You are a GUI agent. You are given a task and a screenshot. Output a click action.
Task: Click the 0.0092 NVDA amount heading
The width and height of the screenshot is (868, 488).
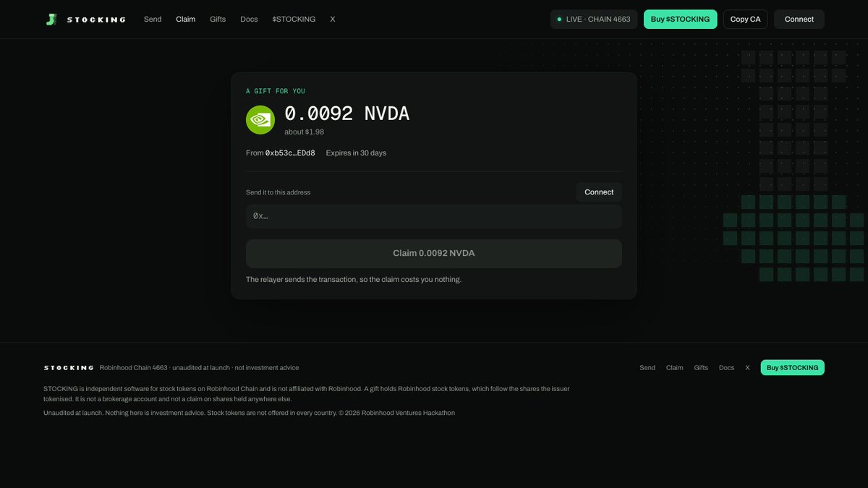point(347,114)
